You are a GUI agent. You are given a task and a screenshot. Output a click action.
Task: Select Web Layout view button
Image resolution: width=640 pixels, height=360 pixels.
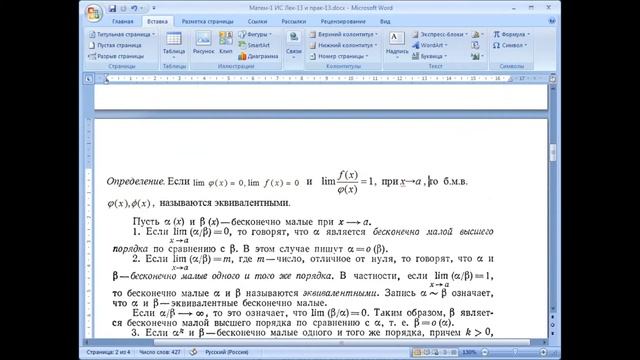tap(436, 352)
